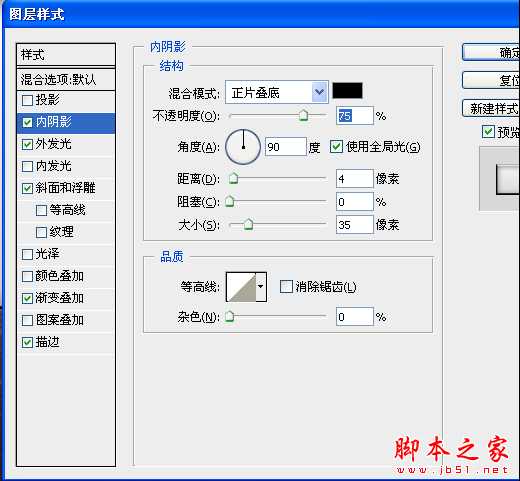Toggle the 预览 preview checkbox
Viewport: 520px width, 481px height.
coord(488,132)
